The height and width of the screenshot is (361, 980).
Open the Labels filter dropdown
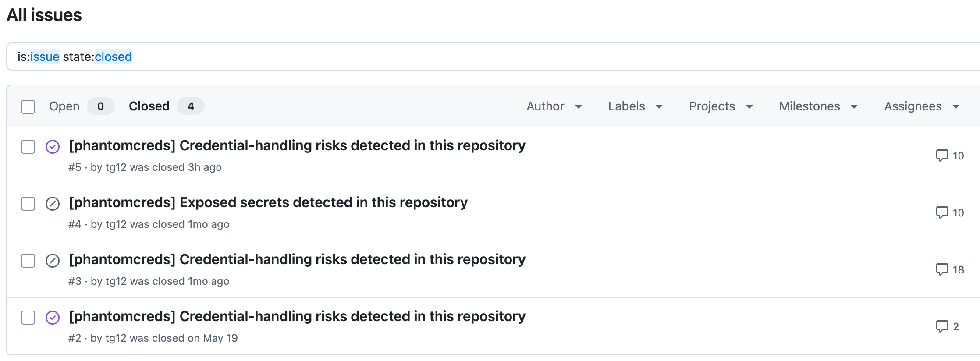635,106
